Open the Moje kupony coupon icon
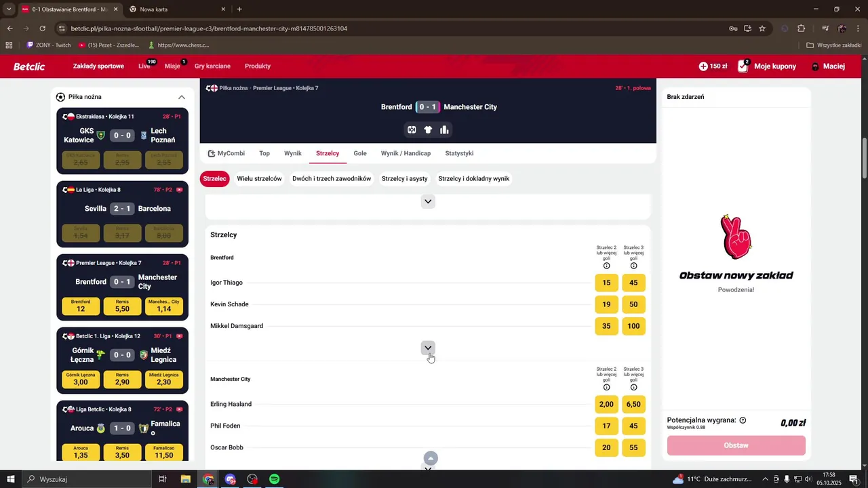 (743, 66)
